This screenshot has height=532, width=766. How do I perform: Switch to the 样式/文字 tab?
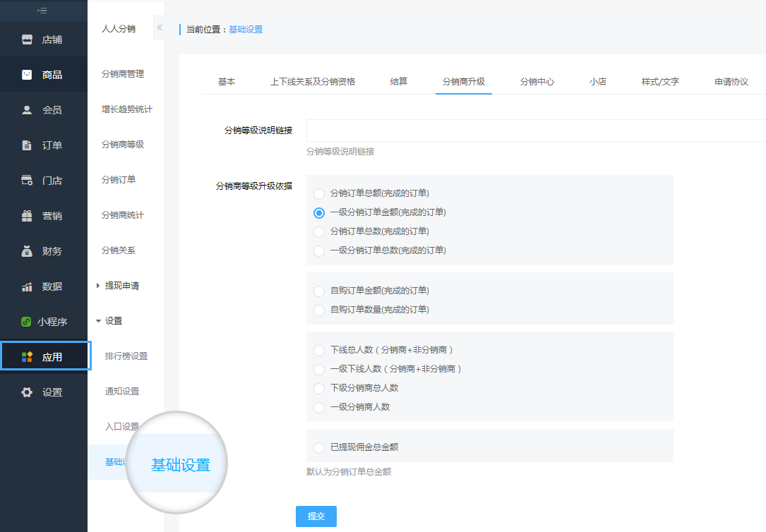(x=660, y=82)
